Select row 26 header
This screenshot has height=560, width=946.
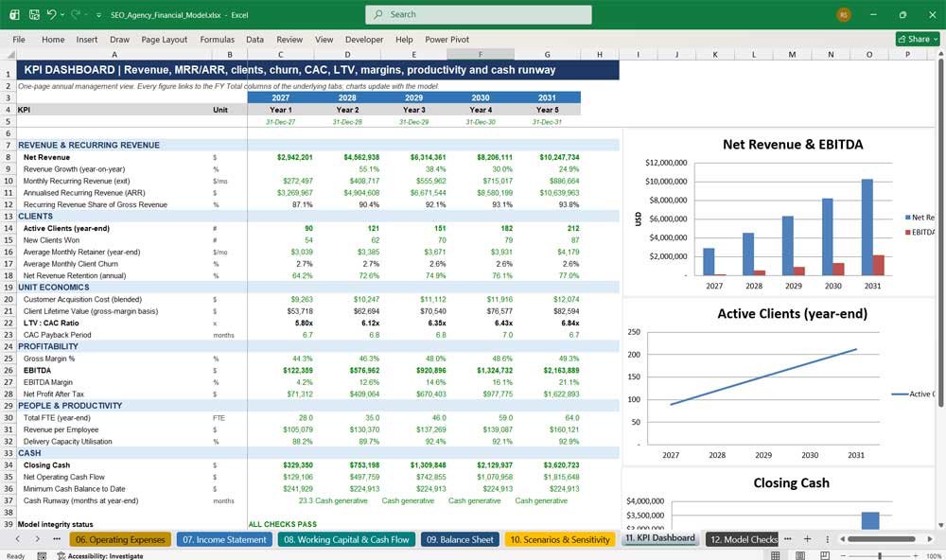tap(9, 371)
